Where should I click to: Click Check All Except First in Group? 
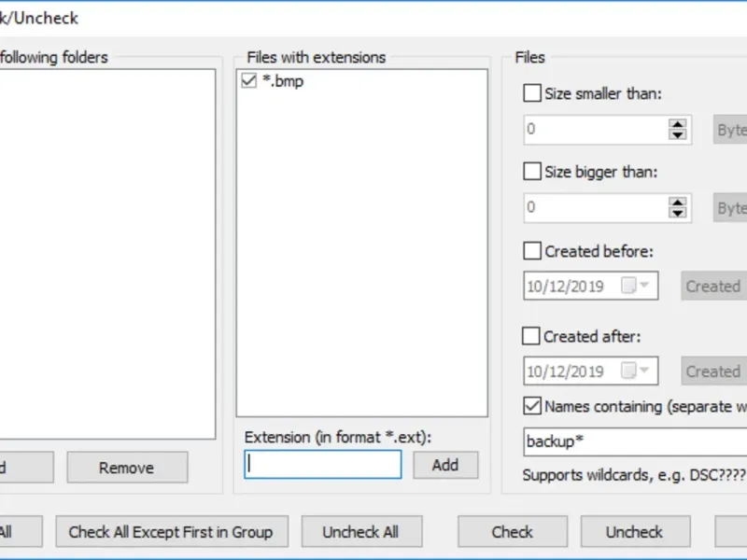(x=171, y=532)
